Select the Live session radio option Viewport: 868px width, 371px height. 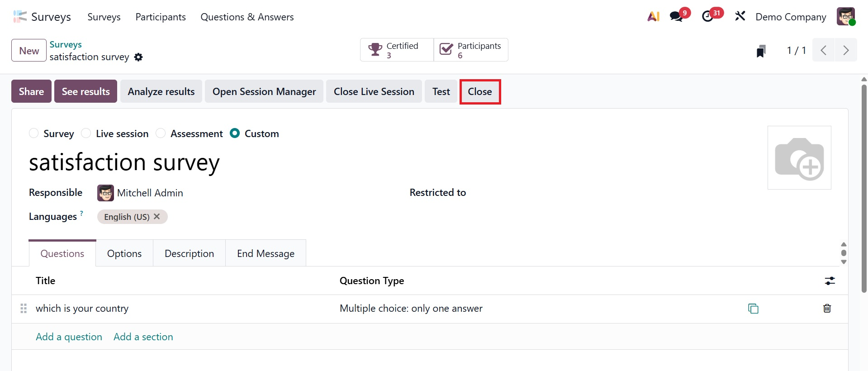click(86, 133)
